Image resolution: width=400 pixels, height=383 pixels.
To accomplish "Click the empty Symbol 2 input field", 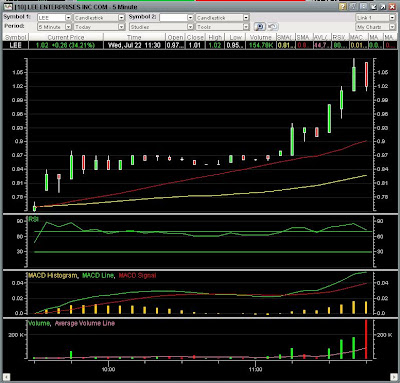I will [173, 18].
